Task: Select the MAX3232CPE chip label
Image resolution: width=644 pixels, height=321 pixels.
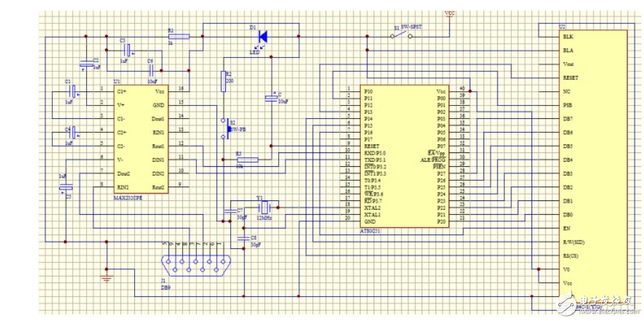Action: [x=130, y=197]
